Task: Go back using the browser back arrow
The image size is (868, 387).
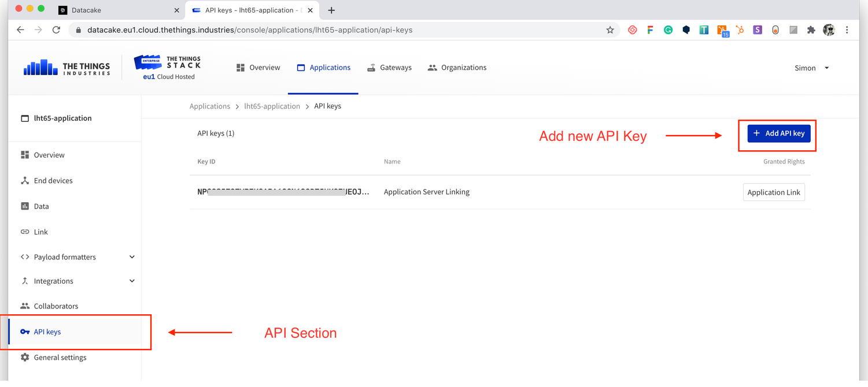Action: tap(21, 30)
